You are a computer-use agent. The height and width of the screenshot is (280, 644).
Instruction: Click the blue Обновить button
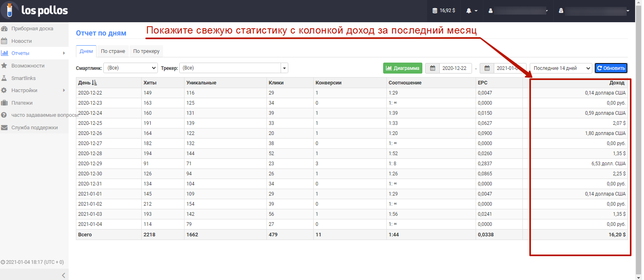611,68
